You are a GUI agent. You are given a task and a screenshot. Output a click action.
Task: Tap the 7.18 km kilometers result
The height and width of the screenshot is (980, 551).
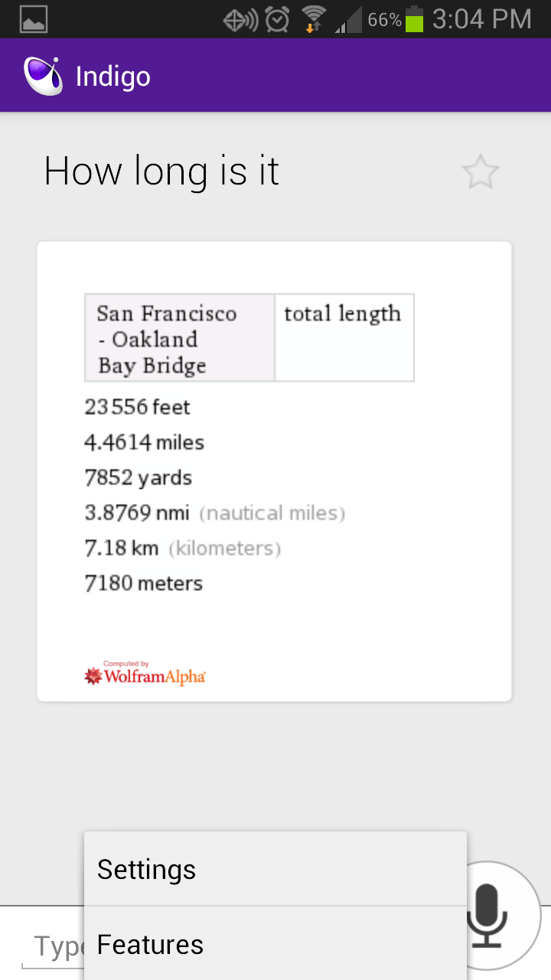(182, 548)
